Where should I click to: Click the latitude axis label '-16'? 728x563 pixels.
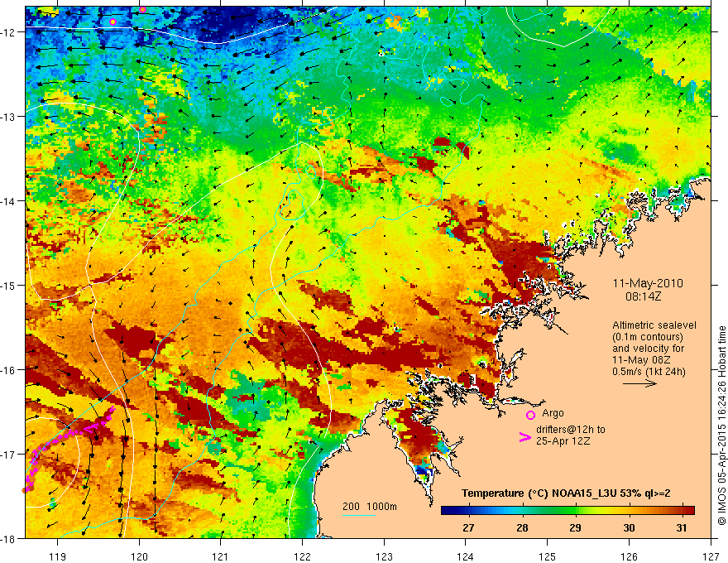tap(9, 370)
